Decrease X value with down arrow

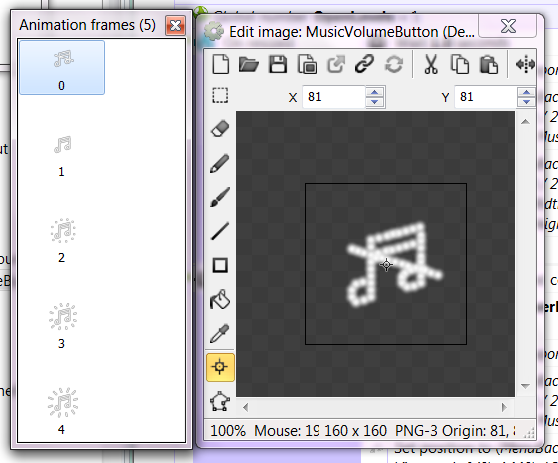point(374,102)
